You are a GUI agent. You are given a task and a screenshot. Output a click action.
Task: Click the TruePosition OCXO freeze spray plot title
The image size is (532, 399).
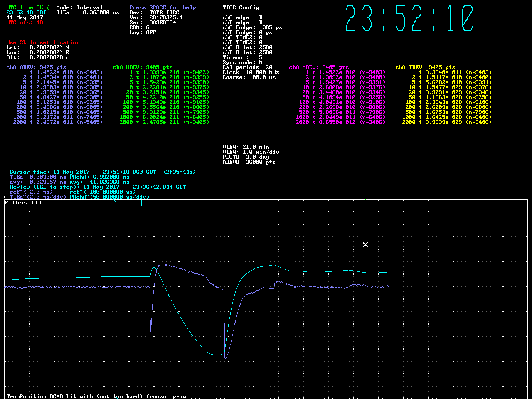click(x=96, y=397)
